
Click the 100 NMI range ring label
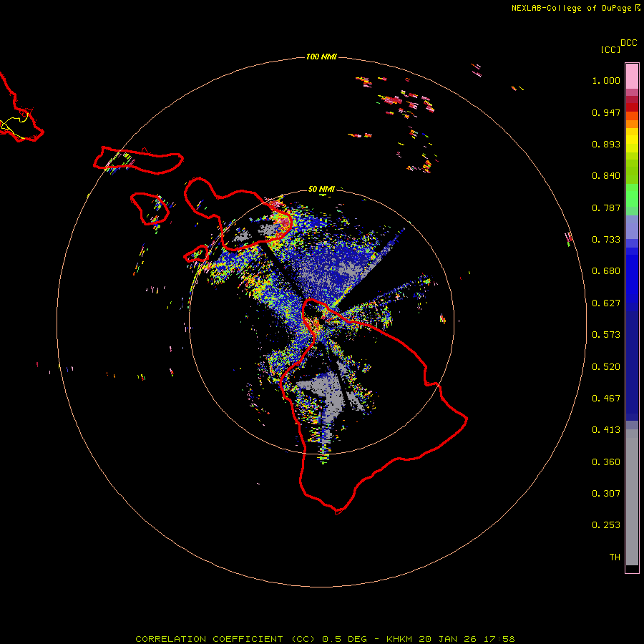click(321, 57)
